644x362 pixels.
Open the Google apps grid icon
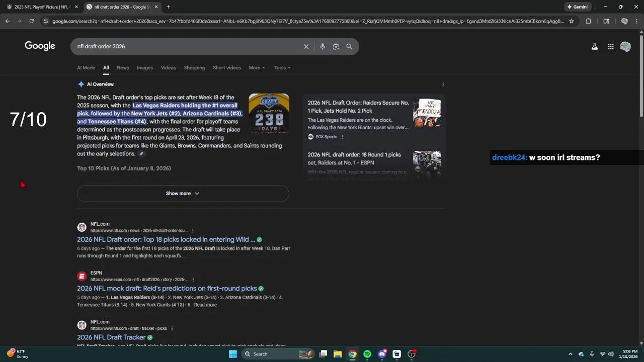point(610,46)
